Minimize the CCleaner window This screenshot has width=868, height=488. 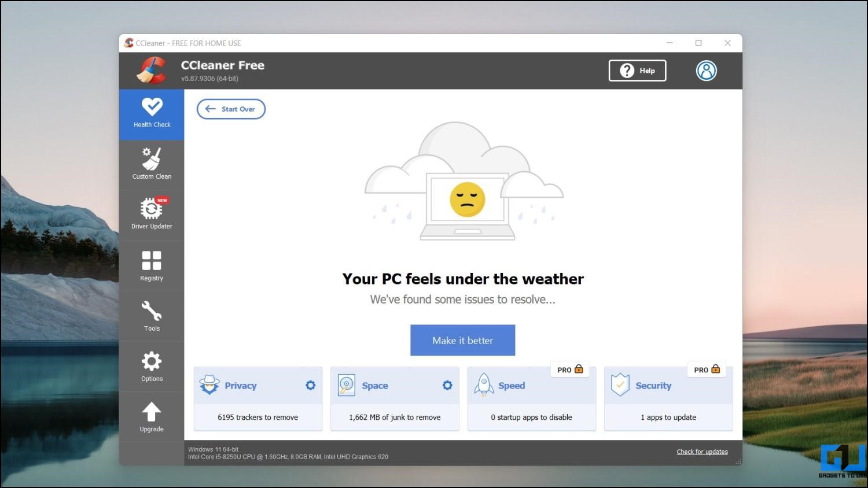click(x=670, y=43)
